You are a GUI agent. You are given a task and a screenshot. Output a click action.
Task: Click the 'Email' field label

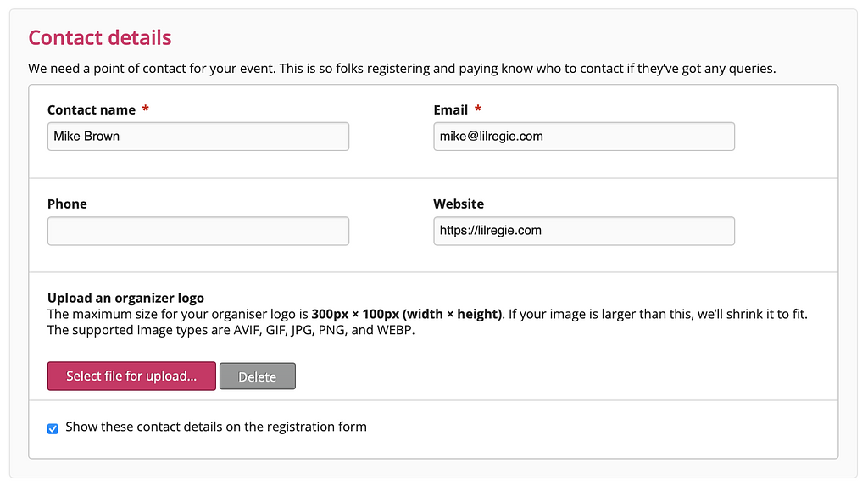click(450, 109)
